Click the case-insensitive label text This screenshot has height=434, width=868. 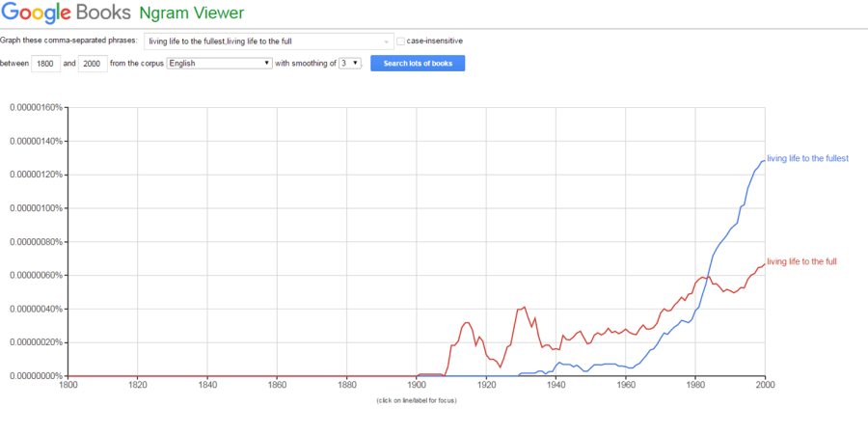tap(435, 41)
